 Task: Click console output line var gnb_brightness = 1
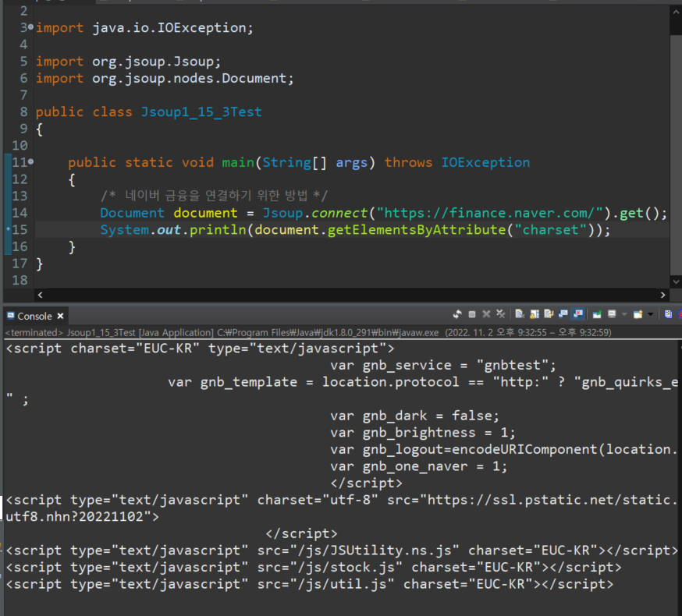(x=422, y=433)
